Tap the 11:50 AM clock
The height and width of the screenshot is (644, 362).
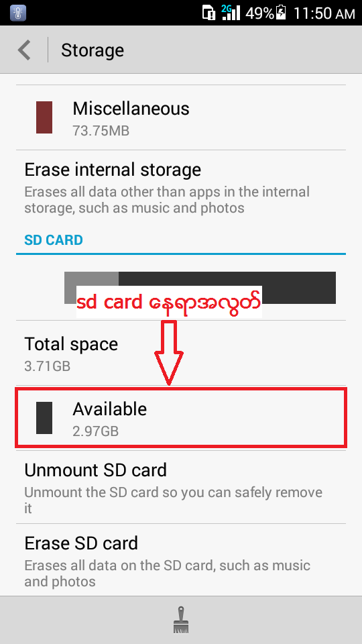(x=324, y=13)
